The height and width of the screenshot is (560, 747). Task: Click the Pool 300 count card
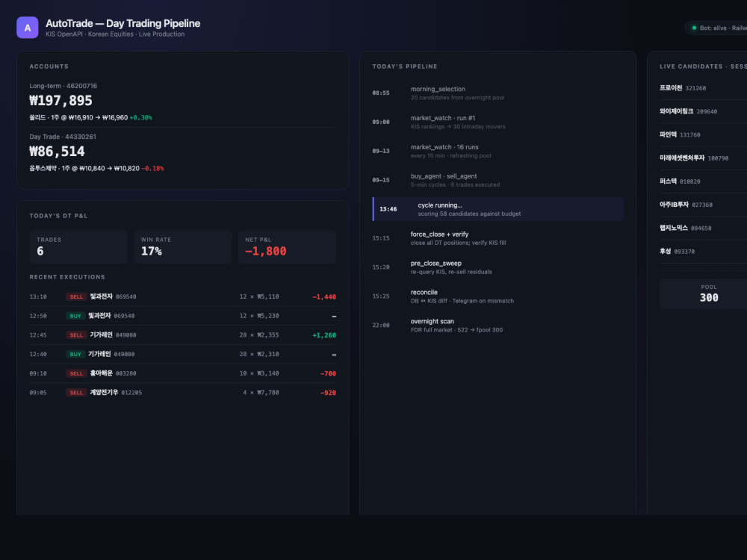[704, 293]
